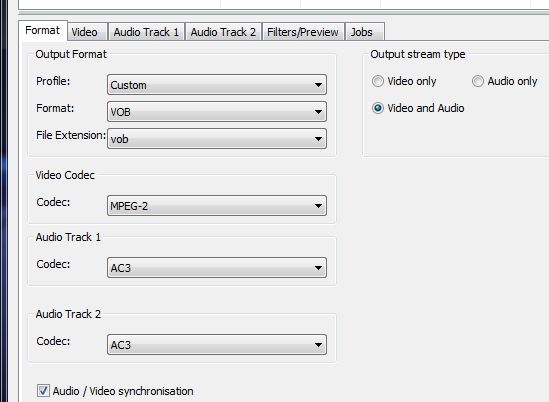The width and height of the screenshot is (549, 402).
Task: Open the Audio Track 2 codec dropdown
Action: click(217, 344)
